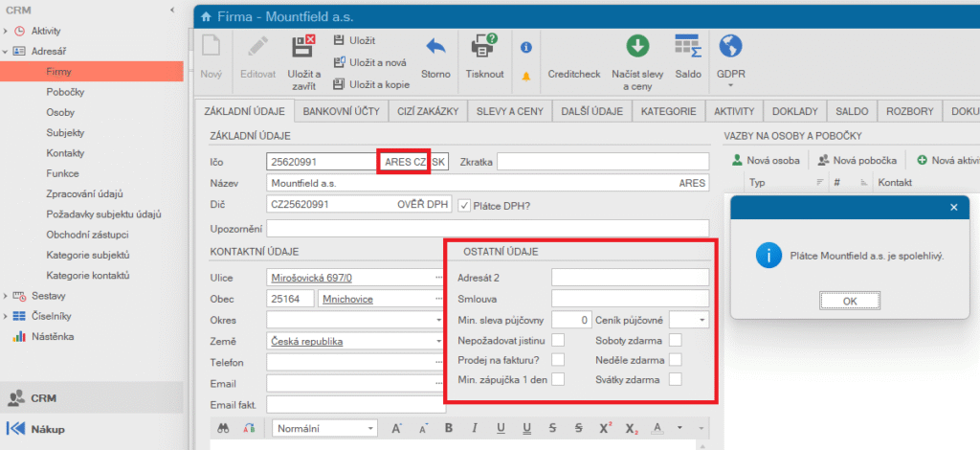The width and height of the screenshot is (980, 450).
Task: Pick text color with font color icon
Action: [657, 429]
